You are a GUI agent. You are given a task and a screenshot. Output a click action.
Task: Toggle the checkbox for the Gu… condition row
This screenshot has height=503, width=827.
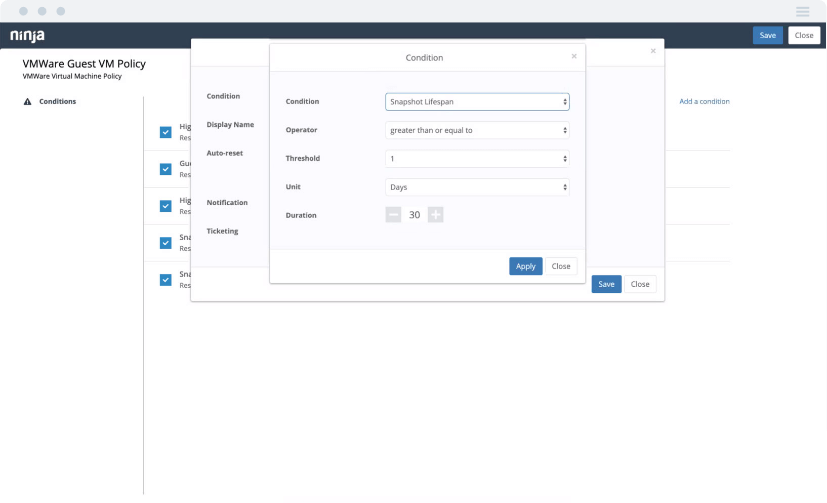(166, 169)
